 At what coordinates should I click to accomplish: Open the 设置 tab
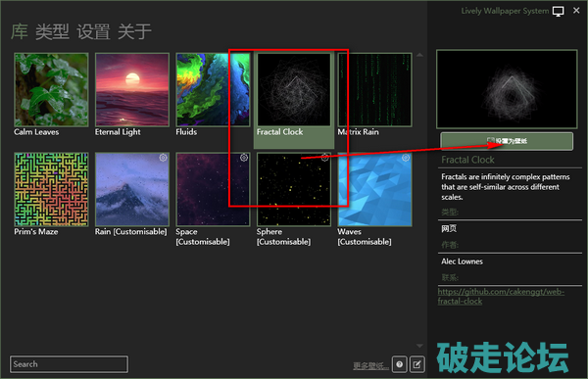pyautogui.click(x=94, y=31)
